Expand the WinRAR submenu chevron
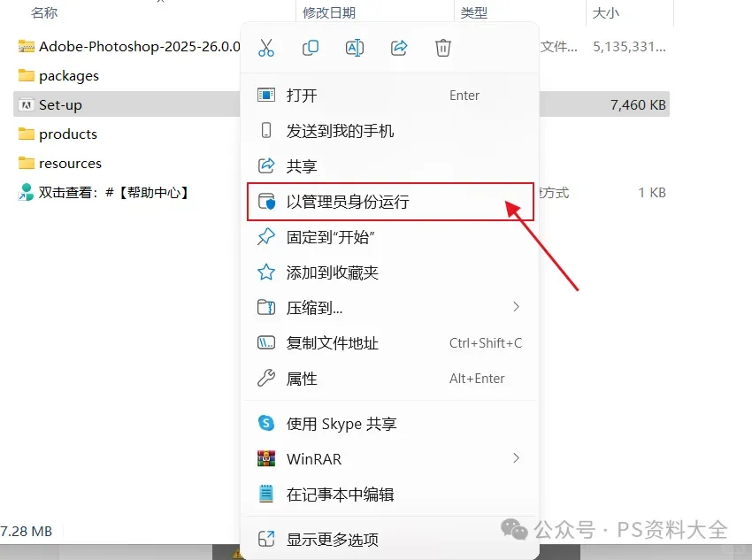Viewport: 752px width, 560px height. click(516, 458)
